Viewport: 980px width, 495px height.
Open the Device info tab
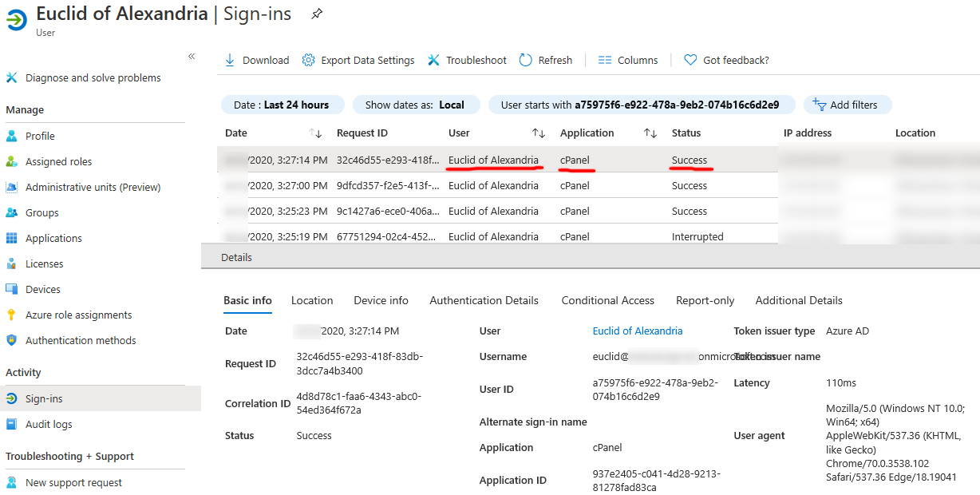click(381, 300)
